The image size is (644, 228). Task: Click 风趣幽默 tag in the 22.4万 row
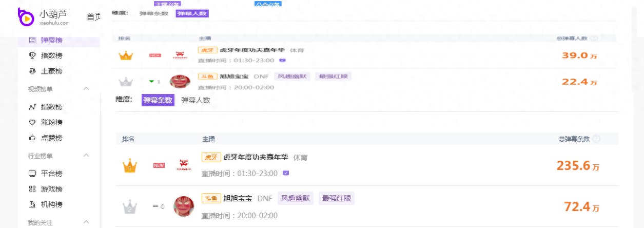292,77
